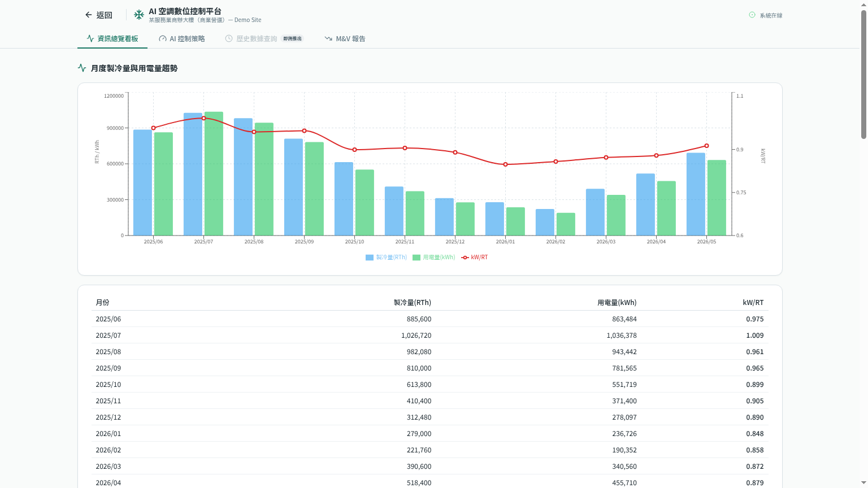Click the back arrow icon
Screen dimensions: 868x488
coord(88,15)
